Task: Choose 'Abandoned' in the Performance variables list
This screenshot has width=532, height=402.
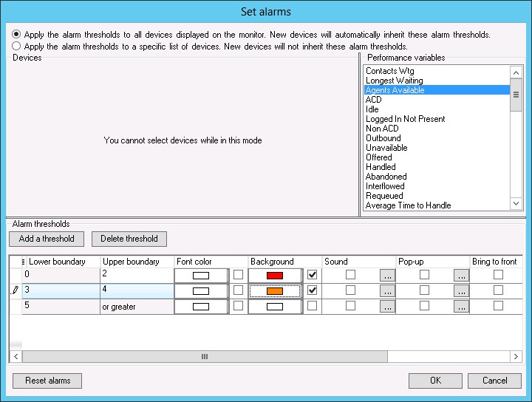Action: point(386,177)
